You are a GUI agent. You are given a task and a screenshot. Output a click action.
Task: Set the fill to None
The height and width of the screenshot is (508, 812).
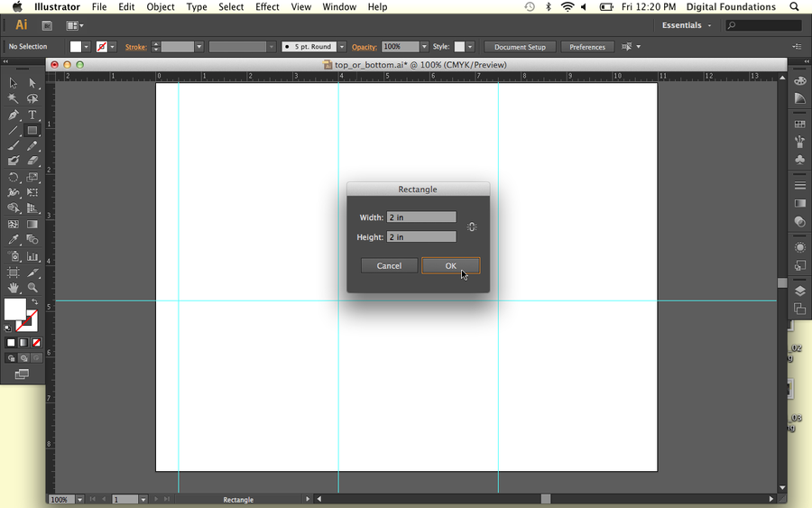[x=37, y=343]
